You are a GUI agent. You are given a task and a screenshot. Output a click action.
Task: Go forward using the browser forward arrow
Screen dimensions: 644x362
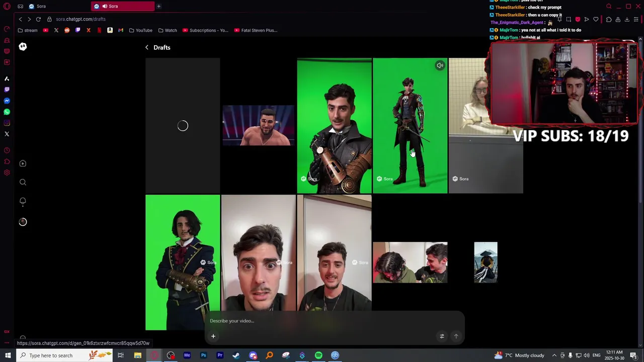(x=29, y=19)
